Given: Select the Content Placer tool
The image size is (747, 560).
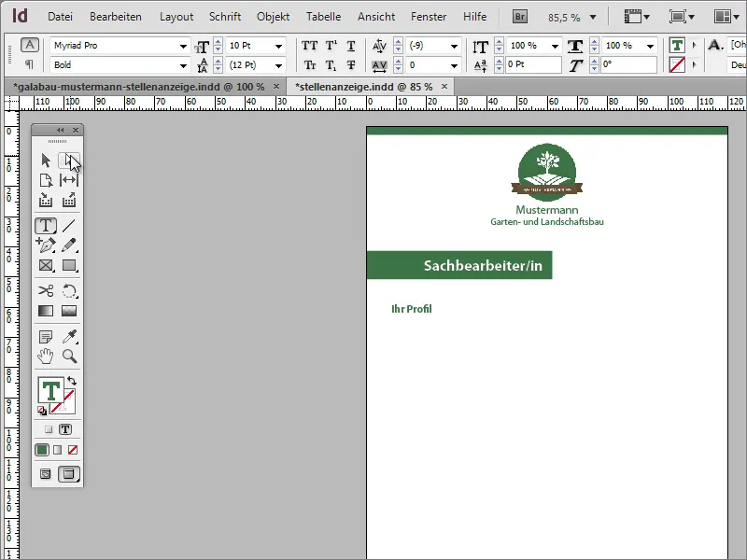Looking at the screenshot, I should 69,200.
